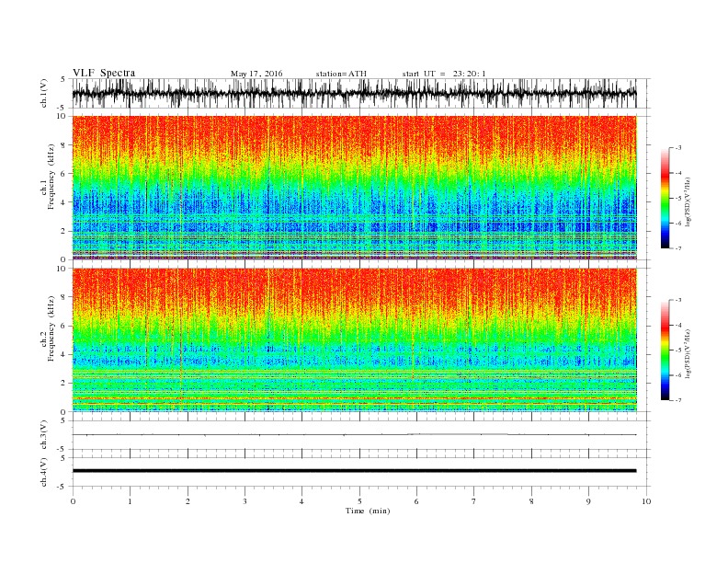Click the ch.2 spectrogram panel
Image resolution: width=728 pixels, height=563 pixels.
pyautogui.click(x=354, y=340)
